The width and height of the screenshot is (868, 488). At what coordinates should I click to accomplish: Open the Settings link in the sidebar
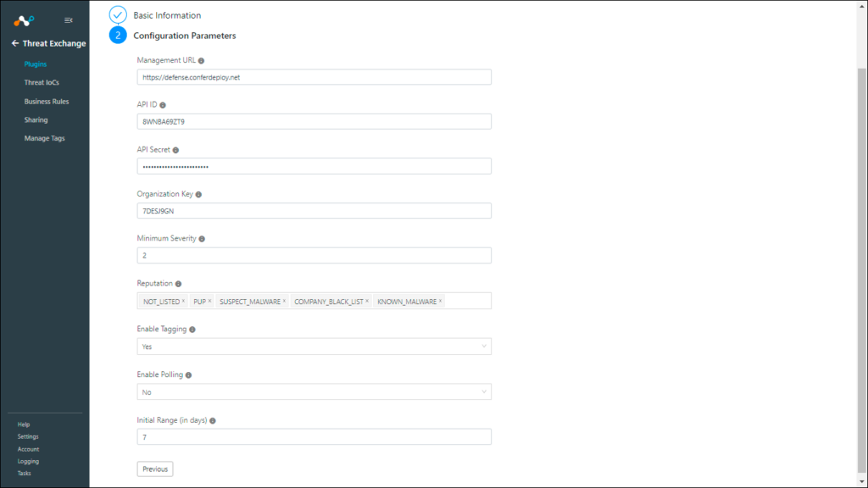click(28, 436)
